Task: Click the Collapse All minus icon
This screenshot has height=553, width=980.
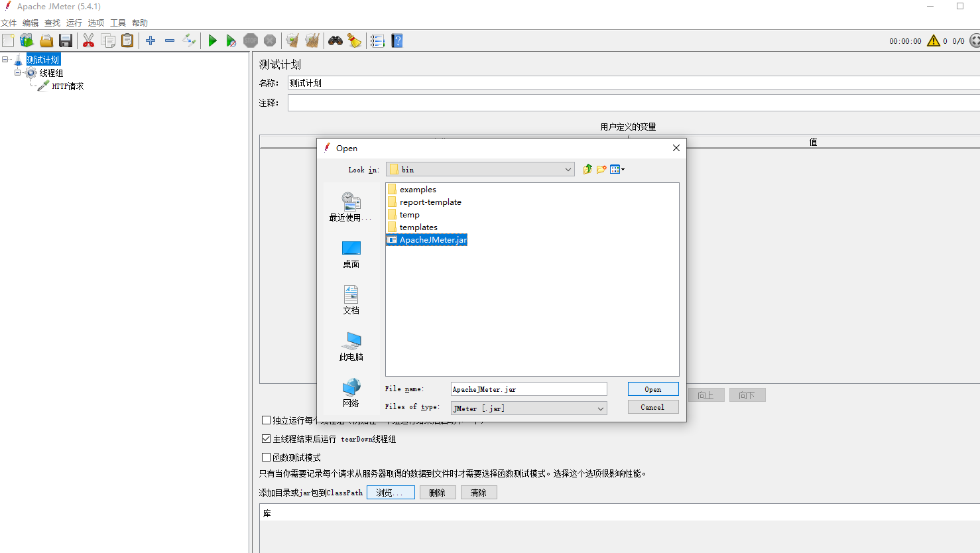Action: tap(170, 41)
